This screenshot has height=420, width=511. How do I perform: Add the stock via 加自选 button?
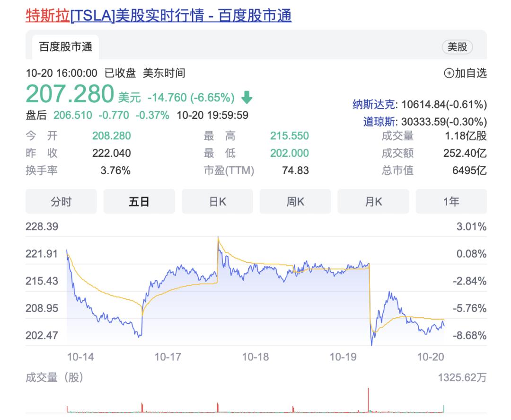click(x=465, y=73)
